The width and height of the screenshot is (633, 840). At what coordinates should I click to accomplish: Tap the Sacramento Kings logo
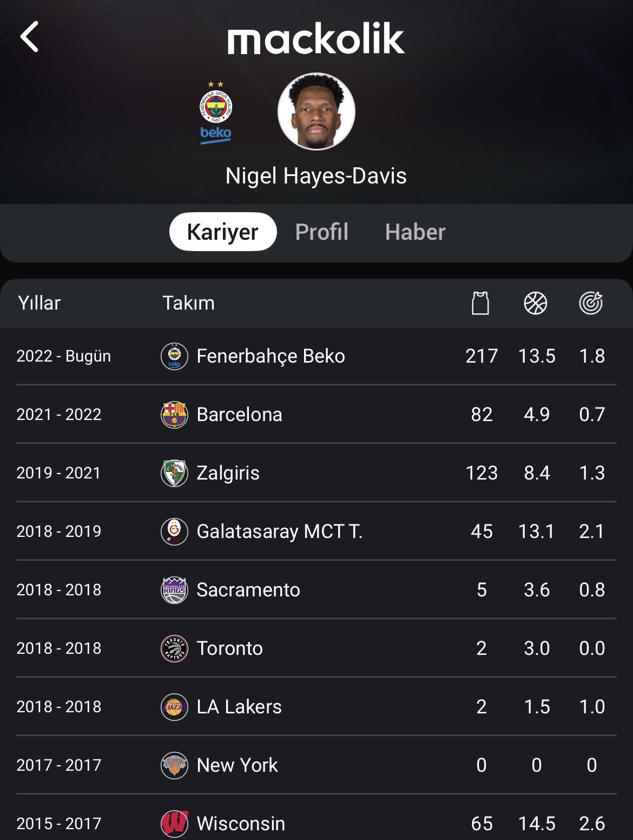tap(174, 590)
